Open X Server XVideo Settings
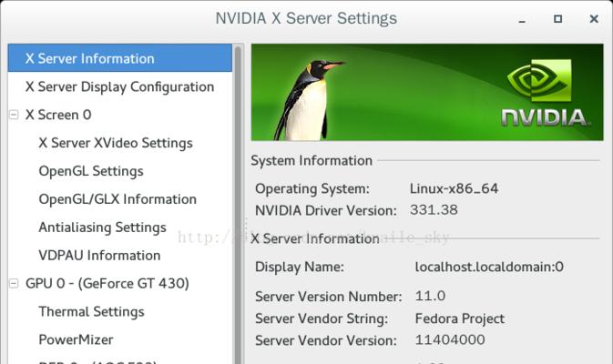Image resolution: width=613 pixels, height=364 pixels. click(116, 143)
